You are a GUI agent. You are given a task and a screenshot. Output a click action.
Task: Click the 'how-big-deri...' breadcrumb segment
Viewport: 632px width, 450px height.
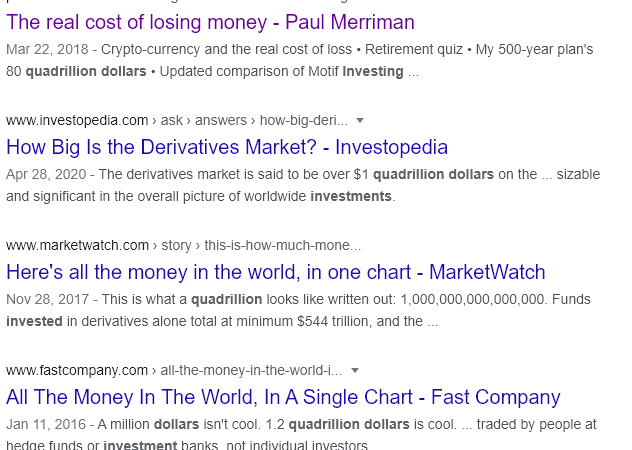click(304, 120)
